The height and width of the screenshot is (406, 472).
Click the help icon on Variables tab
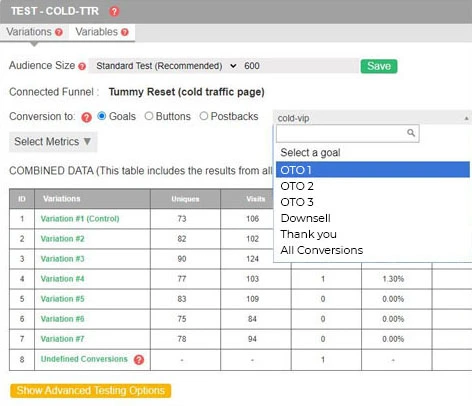tap(125, 32)
